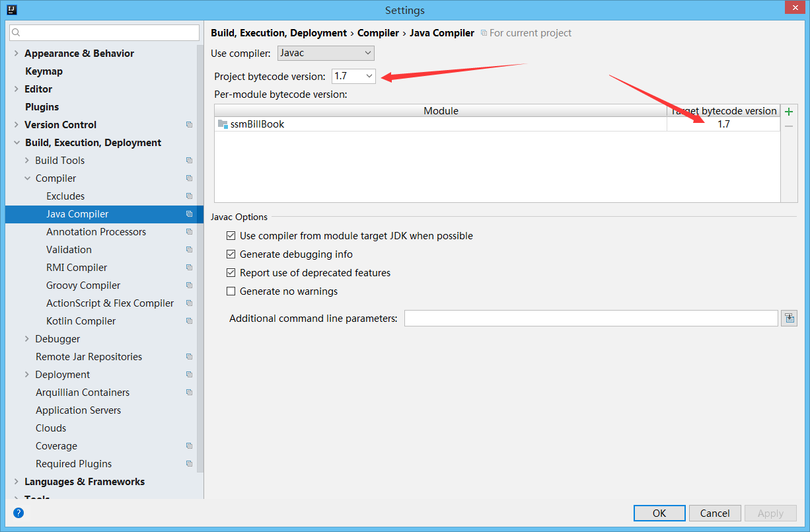Expand Languages & Frameworks section
The width and height of the screenshot is (810, 532).
(x=16, y=482)
